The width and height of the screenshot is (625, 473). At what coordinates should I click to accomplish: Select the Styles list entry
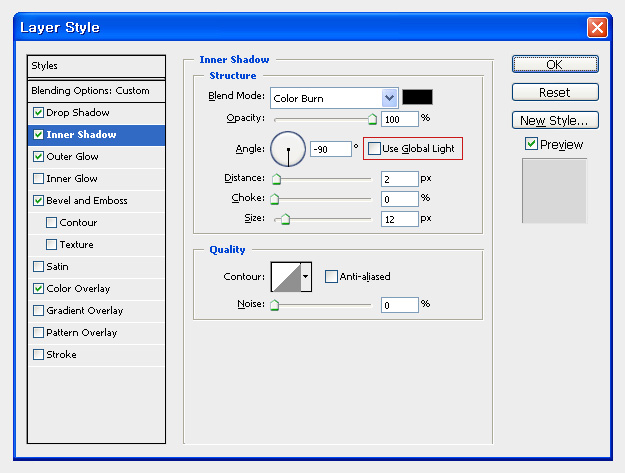click(x=96, y=66)
